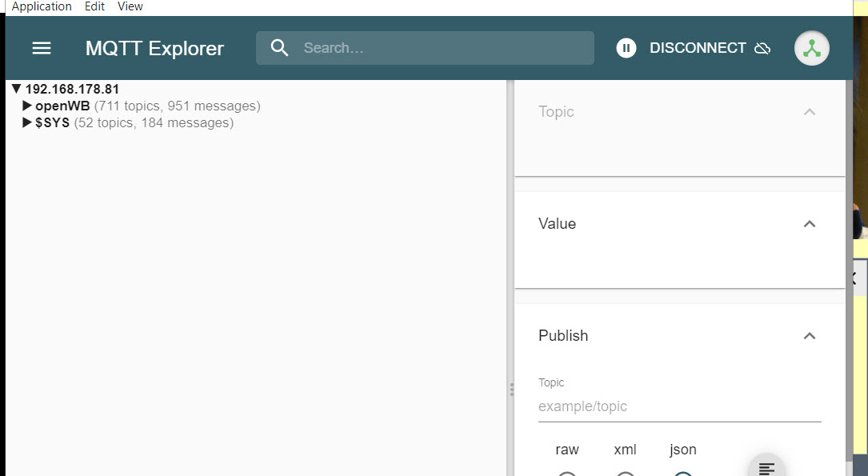
Task: Open the green connection avatar icon
Action: tap(812, 48)
